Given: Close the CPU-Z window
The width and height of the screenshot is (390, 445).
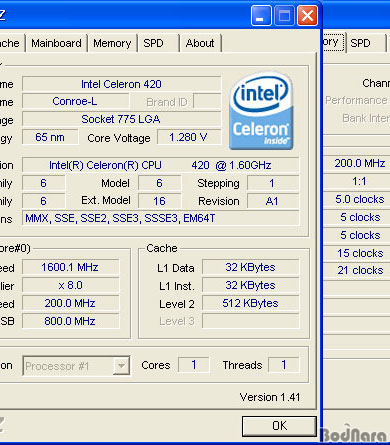Looking at the screenshot, I should tap(307, 16).
